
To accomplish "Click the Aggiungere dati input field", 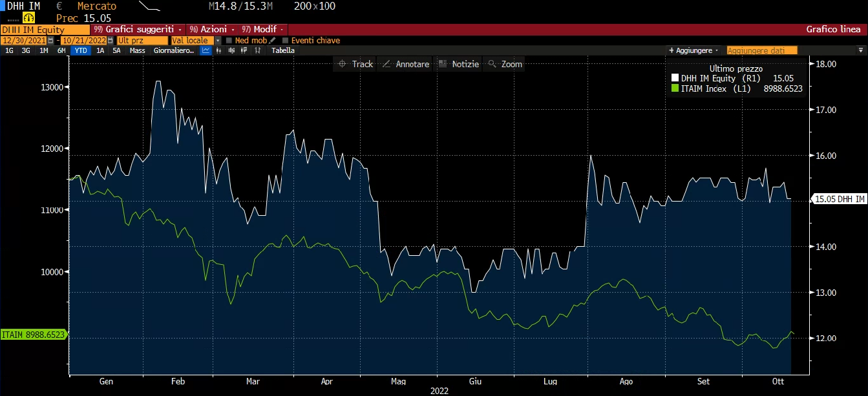I will tap(761, 50).
